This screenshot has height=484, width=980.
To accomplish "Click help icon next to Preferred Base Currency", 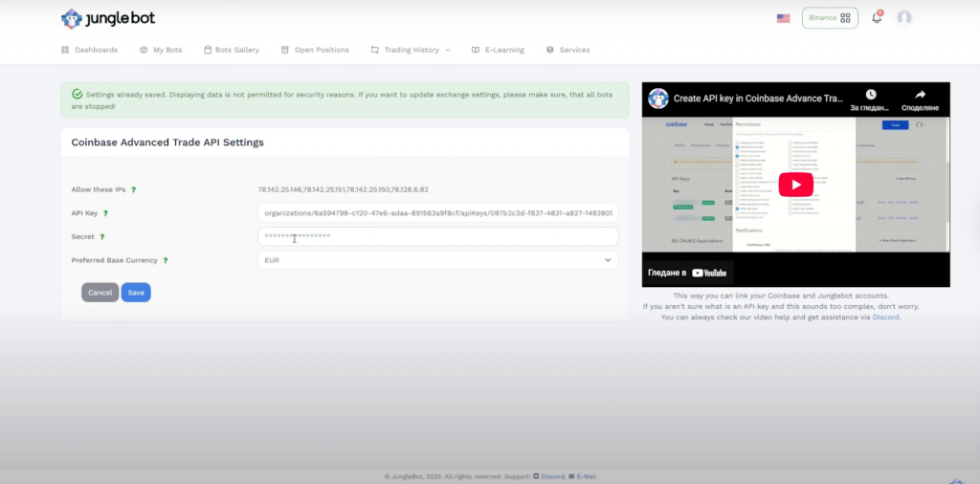I will 165,260.
